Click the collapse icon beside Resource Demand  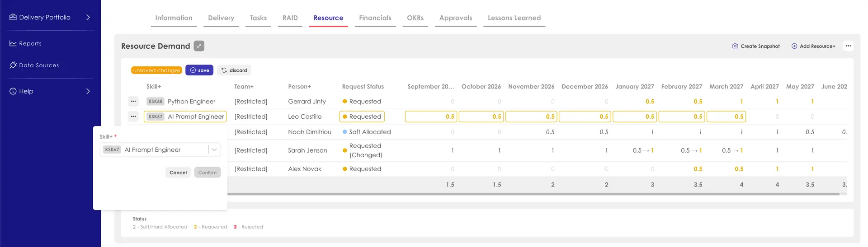pos(199,46)
